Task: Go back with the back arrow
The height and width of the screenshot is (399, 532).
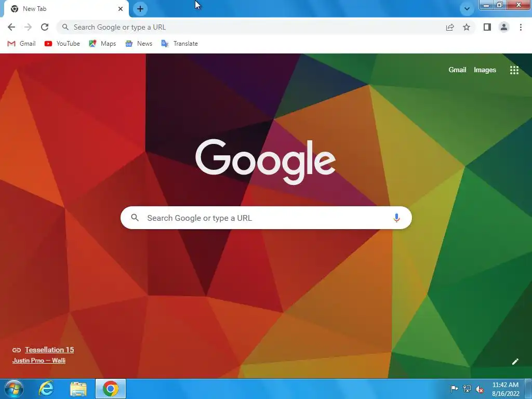Action: [11, 27]
